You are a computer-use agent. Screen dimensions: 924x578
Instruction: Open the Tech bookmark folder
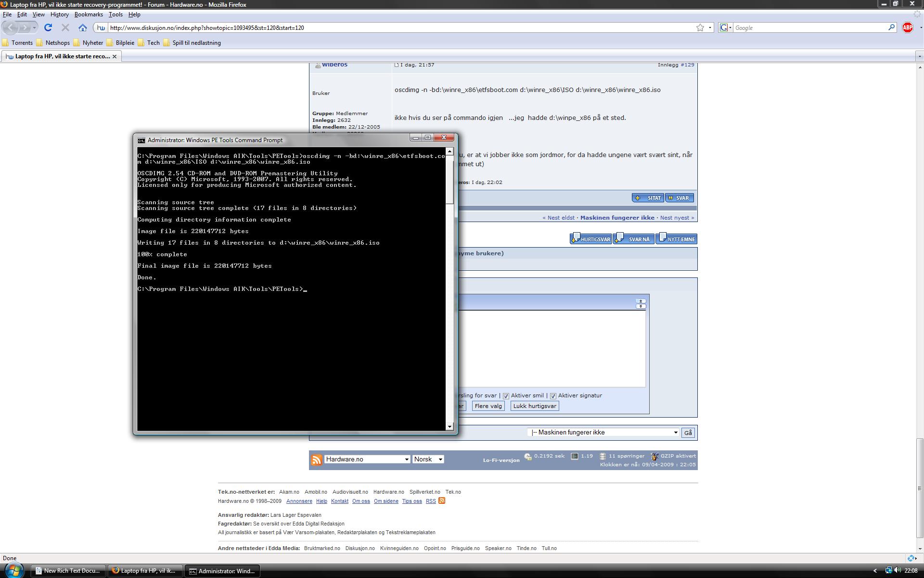coord(149,43)
